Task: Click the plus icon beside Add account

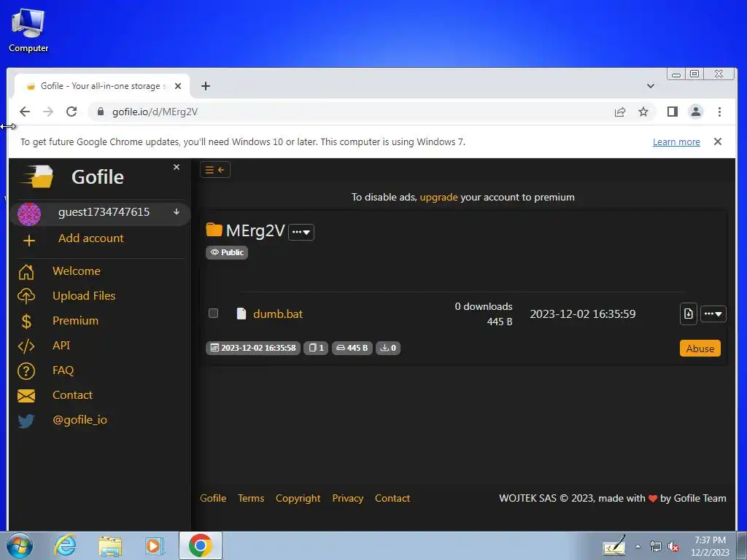Action: [x=29, y=241]
